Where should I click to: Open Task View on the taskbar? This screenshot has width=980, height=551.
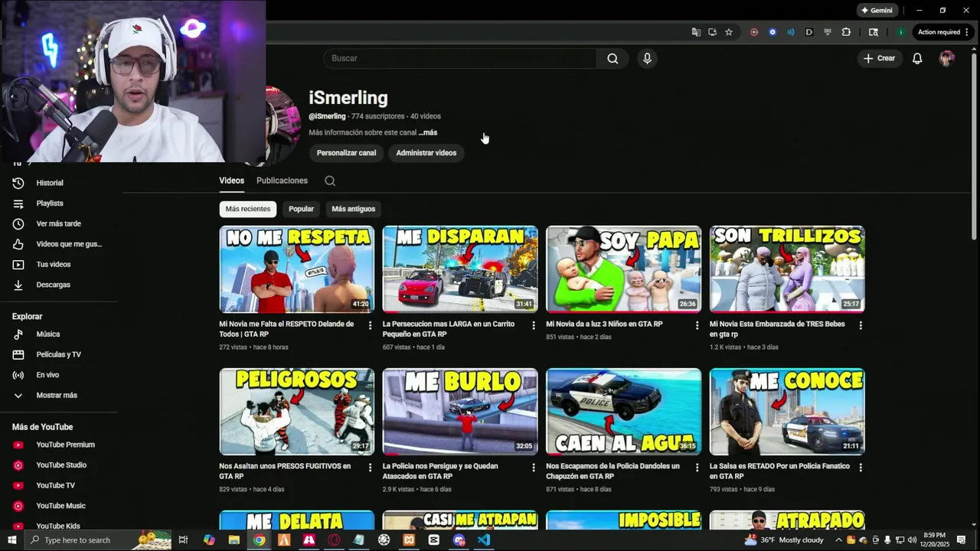coord(183,540)
